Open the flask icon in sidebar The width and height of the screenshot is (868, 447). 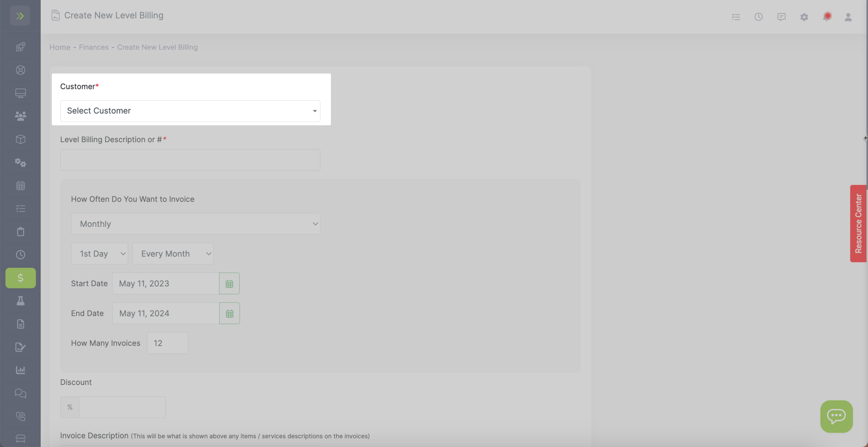[20, 301]
